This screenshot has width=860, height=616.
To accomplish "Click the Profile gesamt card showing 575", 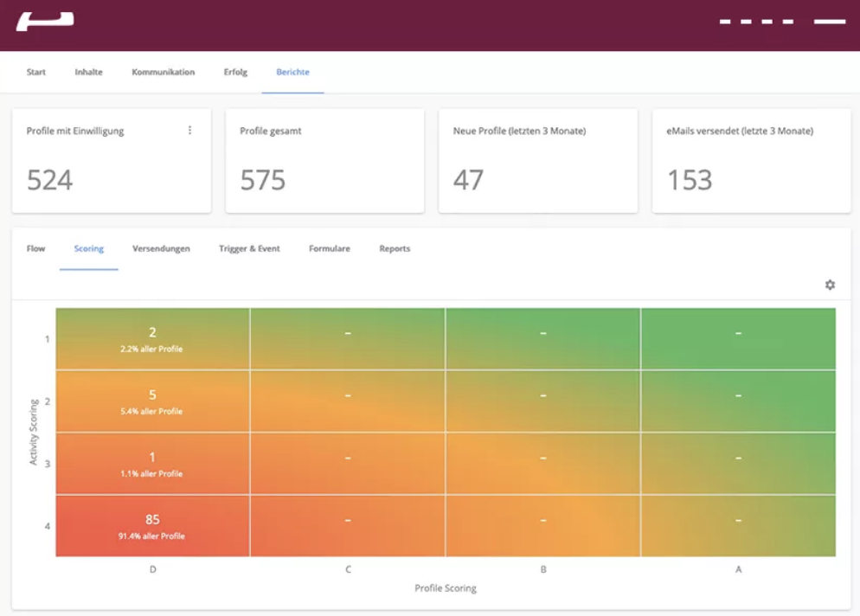I will (x=324, y=161).
